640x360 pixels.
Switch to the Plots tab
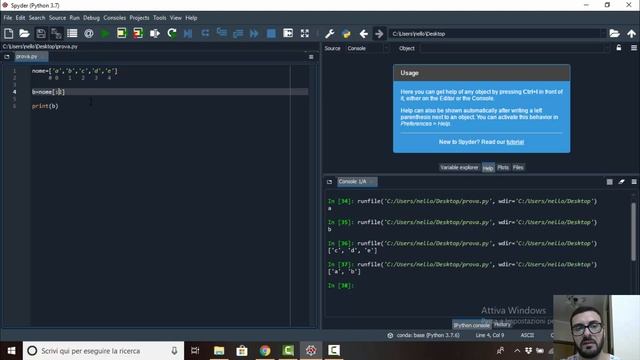coord(503,167)
